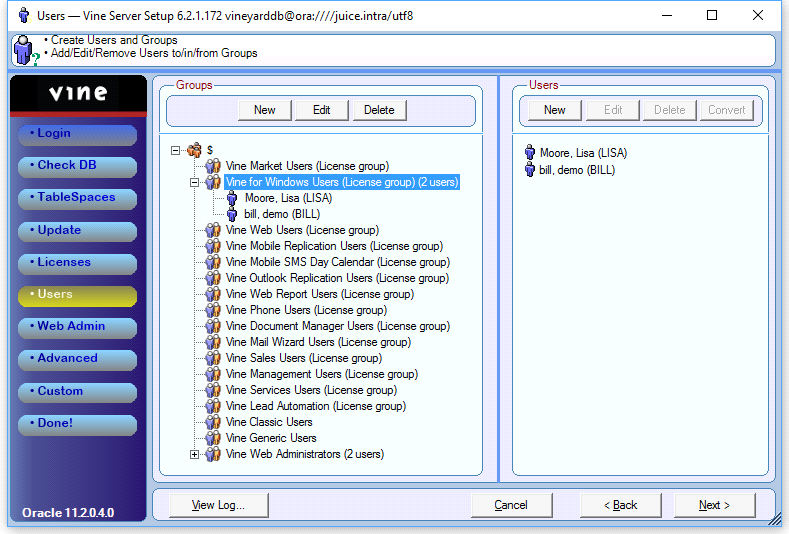Image resolution: width=789 pixels, height=534 pixels.
Task: Click the Vine Mobile SMS Day Calendar icon
Action: [x=213, y=262]
